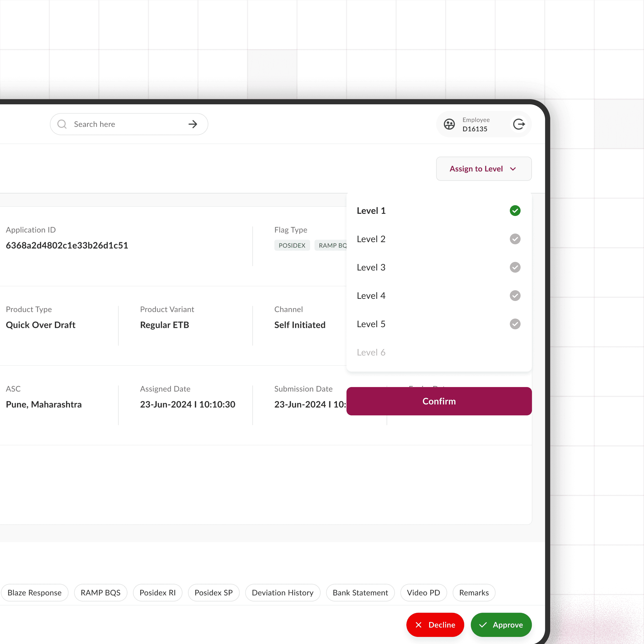Select the Level 4 check circle

point(515,295)
